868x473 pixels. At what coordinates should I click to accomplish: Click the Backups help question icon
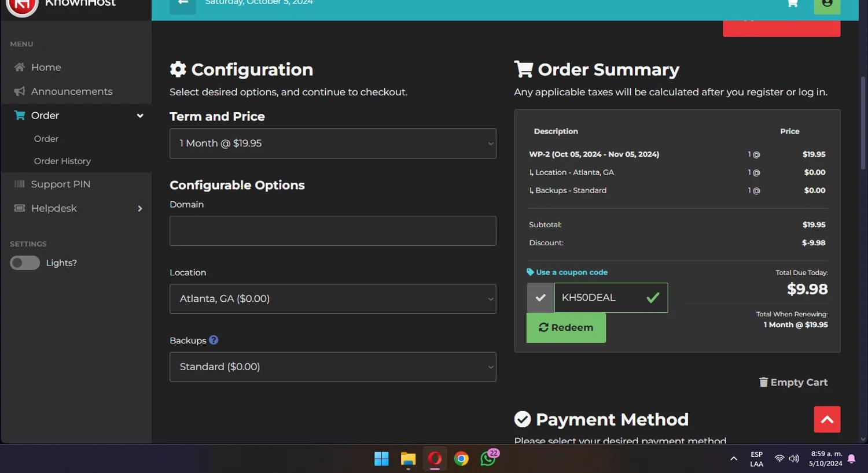214,340
